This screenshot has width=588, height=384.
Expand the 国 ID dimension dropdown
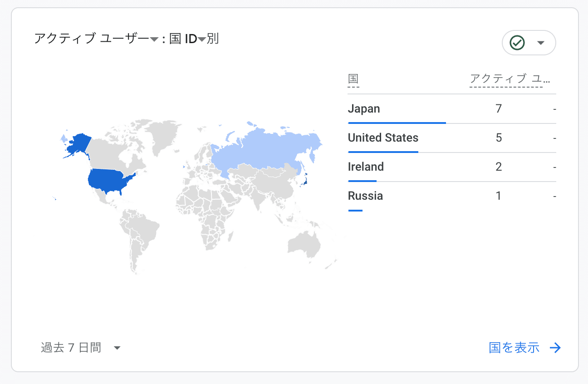202,40
